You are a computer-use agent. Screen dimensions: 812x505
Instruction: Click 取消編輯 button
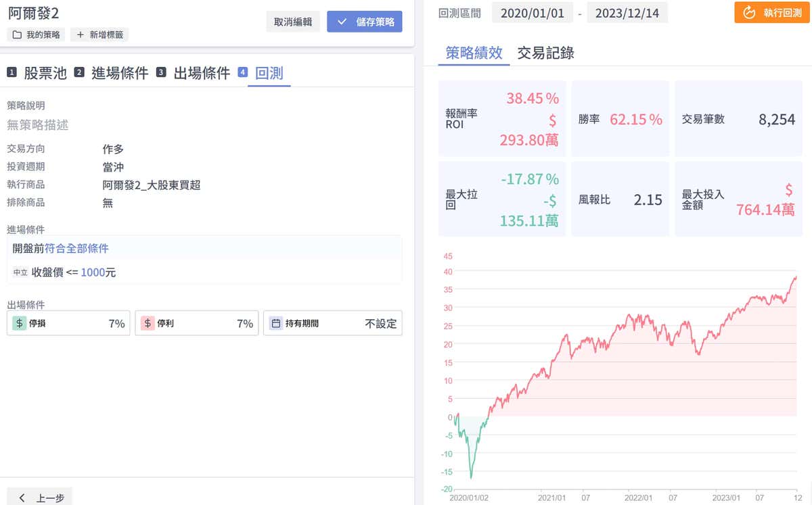(293, 22)
